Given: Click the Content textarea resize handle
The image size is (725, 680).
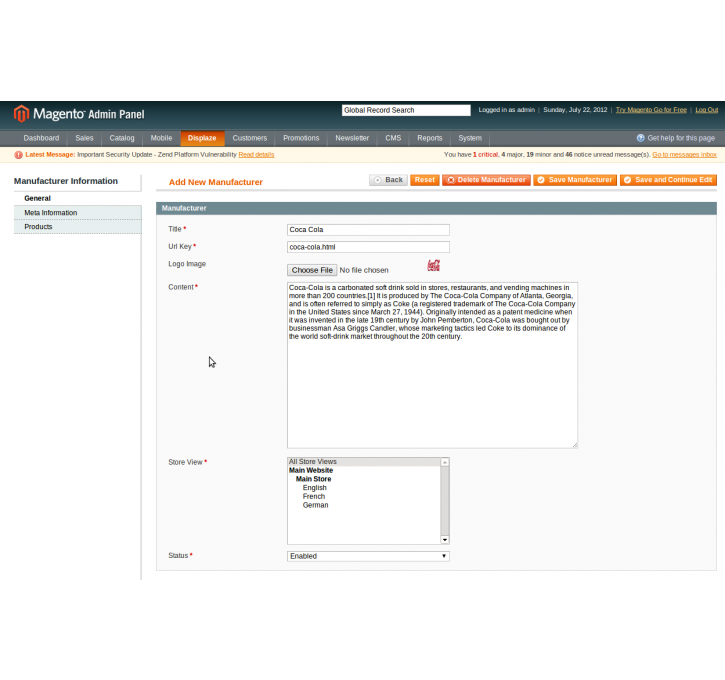Looking at the screenshot, I should 575,445.
